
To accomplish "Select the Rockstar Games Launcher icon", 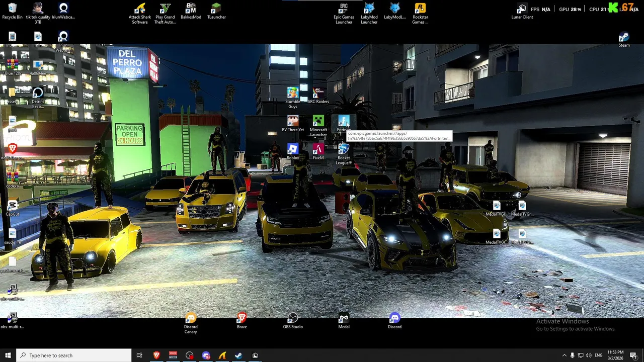I will (x=420, y=13).
